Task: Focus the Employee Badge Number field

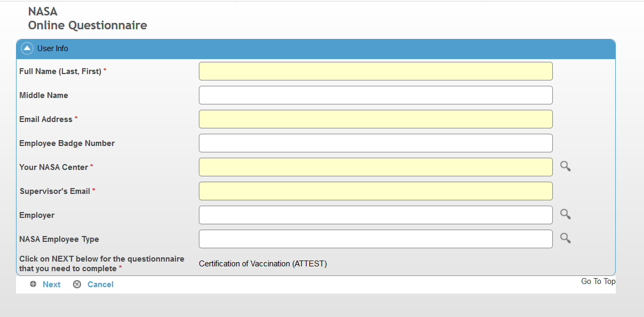Action: click(x=376, y=143)
